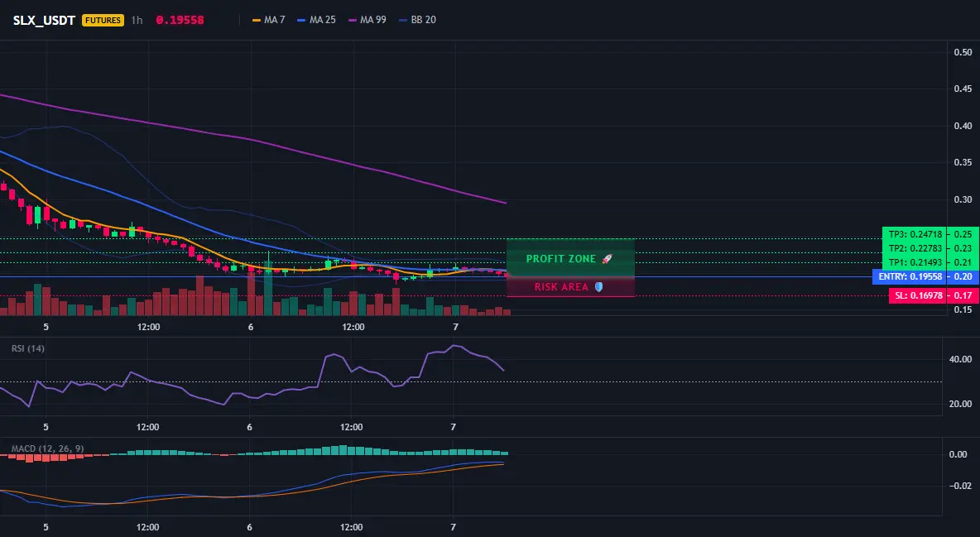Click the TP3: 0.24718 price label
The width and height of the screenshot is (980, 537).
pos(915,234)
